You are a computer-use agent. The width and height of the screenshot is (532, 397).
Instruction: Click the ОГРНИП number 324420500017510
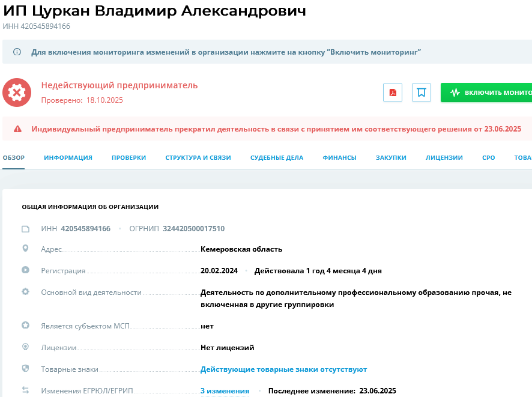[x=193, y=228]
